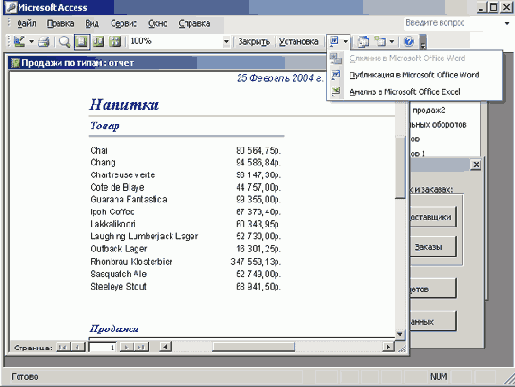Expand the View mode dropdown arrow

[31, 42]
